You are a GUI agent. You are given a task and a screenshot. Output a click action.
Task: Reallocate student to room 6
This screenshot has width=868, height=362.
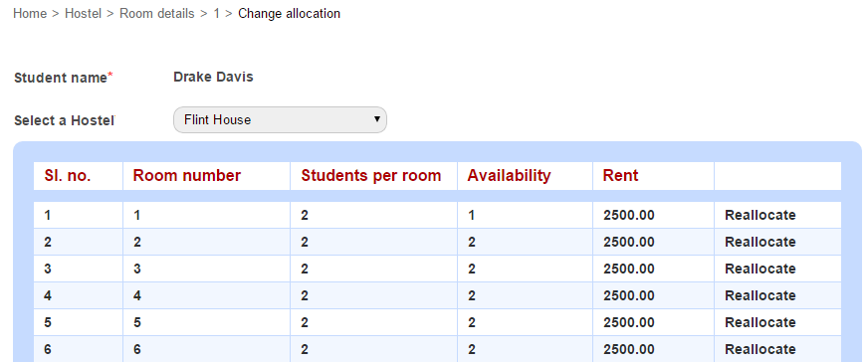click(x=760, y=349)
